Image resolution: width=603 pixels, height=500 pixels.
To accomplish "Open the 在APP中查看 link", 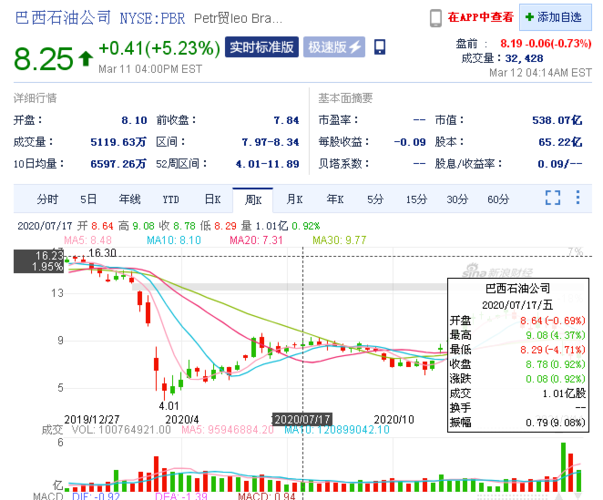I will (x=481, y=17).
